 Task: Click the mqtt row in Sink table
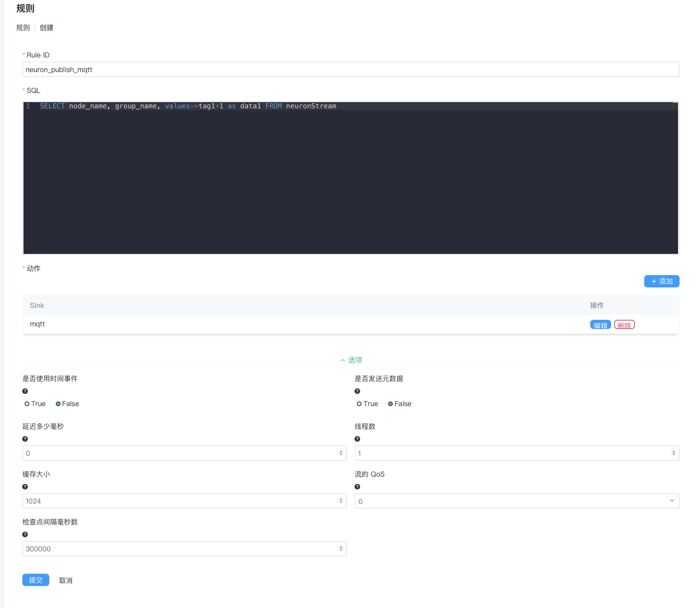(x=351, y=324)
